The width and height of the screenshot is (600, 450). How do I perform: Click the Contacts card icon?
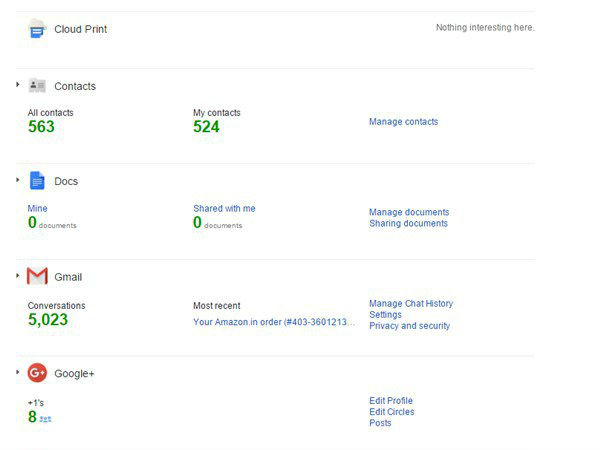(x=37, y=86)
